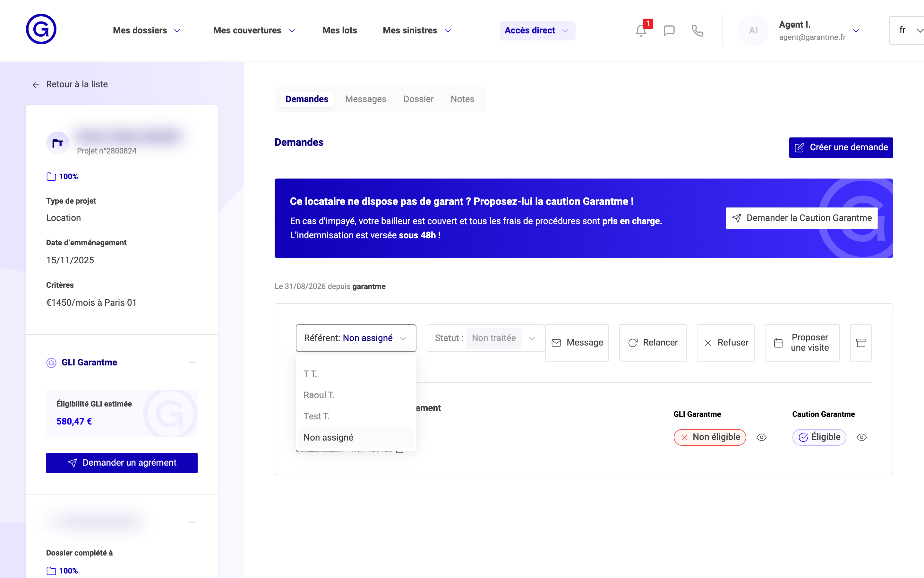Select Test T. as référent
The width and height of the screenshot is (924, 578).
pos(356,416)
